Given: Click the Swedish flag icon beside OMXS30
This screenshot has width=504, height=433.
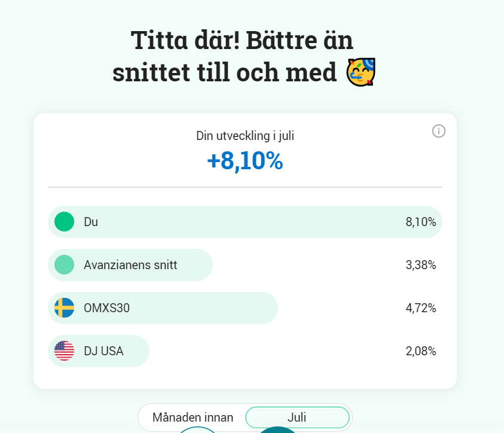Looking at the screenshot, I should click(64, 308).
